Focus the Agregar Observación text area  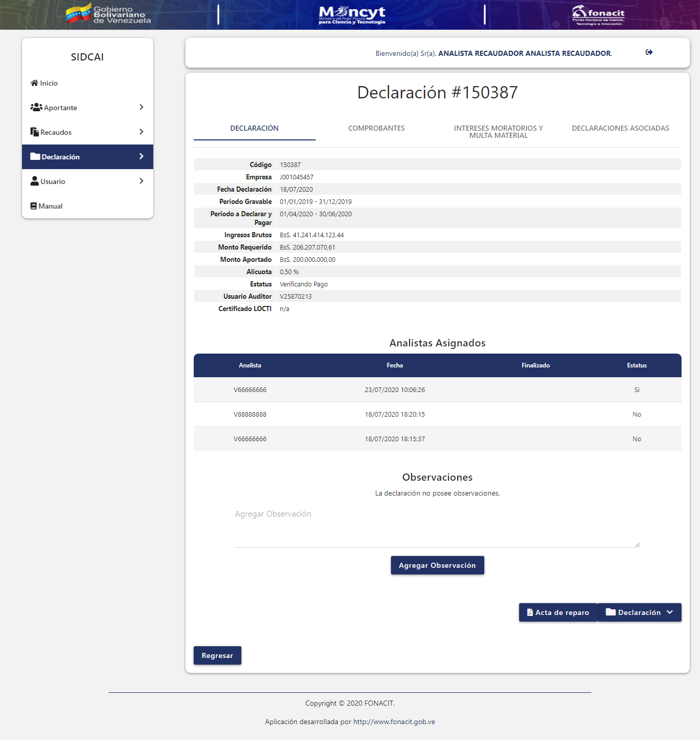[437, 528]
